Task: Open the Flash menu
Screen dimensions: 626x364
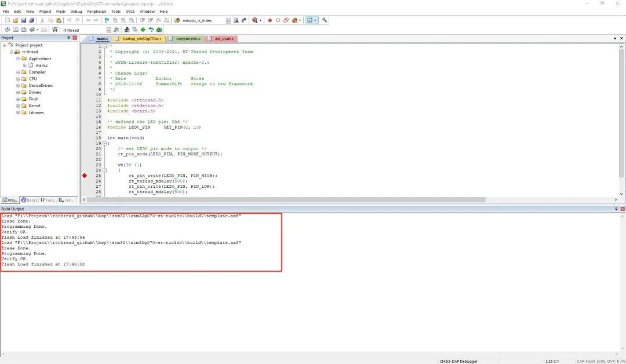Action: click(x=61, y=12)
